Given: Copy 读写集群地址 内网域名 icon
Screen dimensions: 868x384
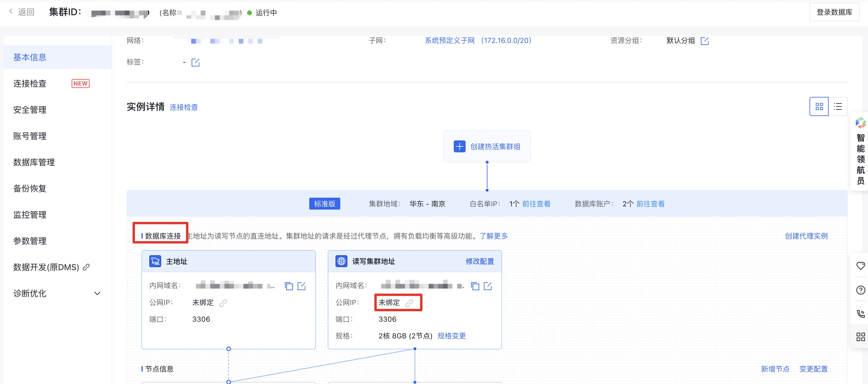Looking at the screenshot, I should pos(475,286).
